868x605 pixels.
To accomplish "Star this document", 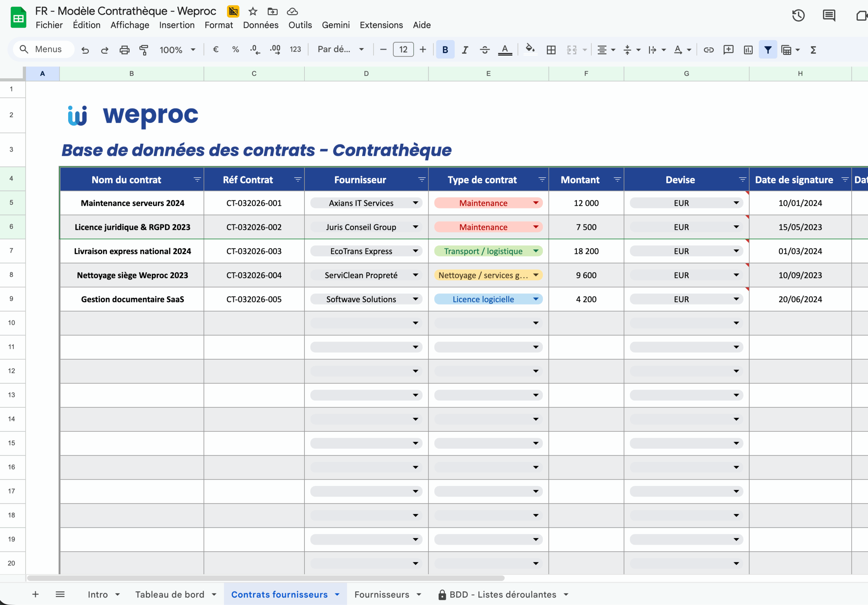I will coord(253,11).
